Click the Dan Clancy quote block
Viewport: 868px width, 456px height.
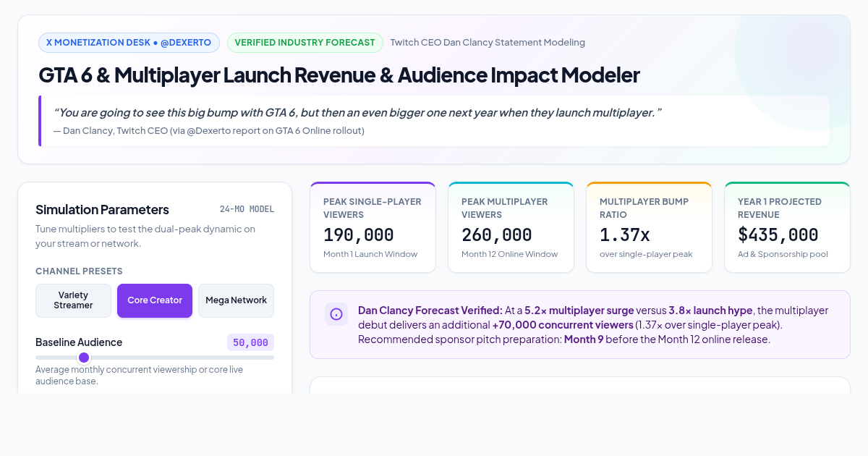click(434, 121)
